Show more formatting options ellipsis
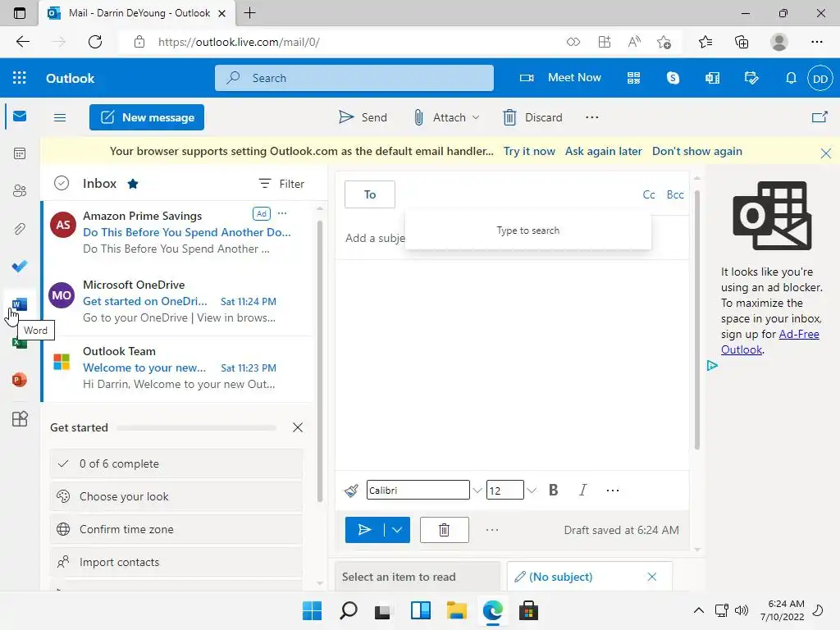Viewport: 840px width, 630px height. pos(612,491)
